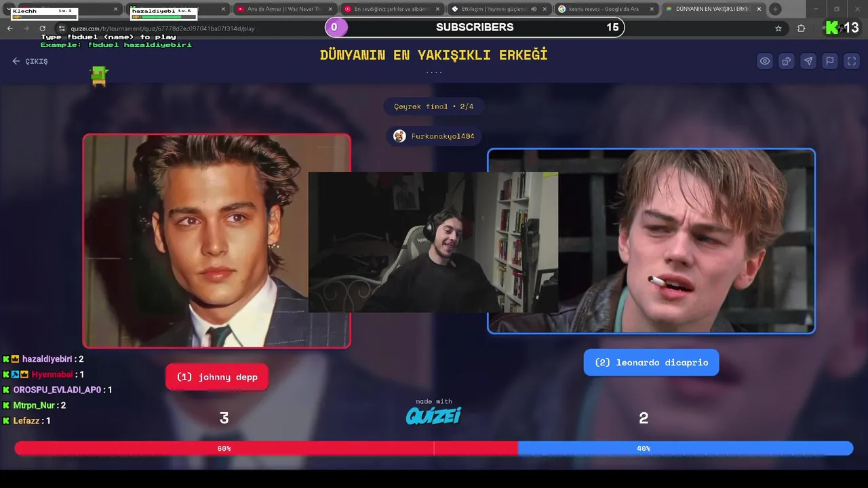
Task: Click the site info icon in address bar
Action: 62,28
